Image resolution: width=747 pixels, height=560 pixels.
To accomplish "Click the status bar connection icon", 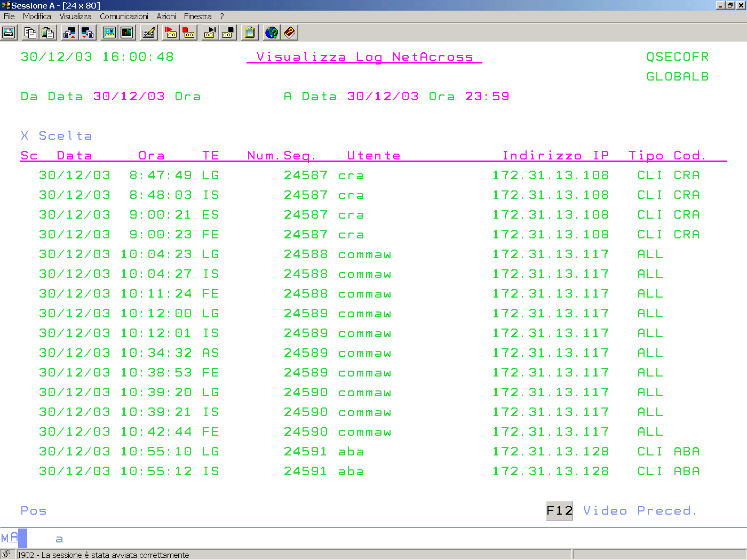I will (6, 554).
